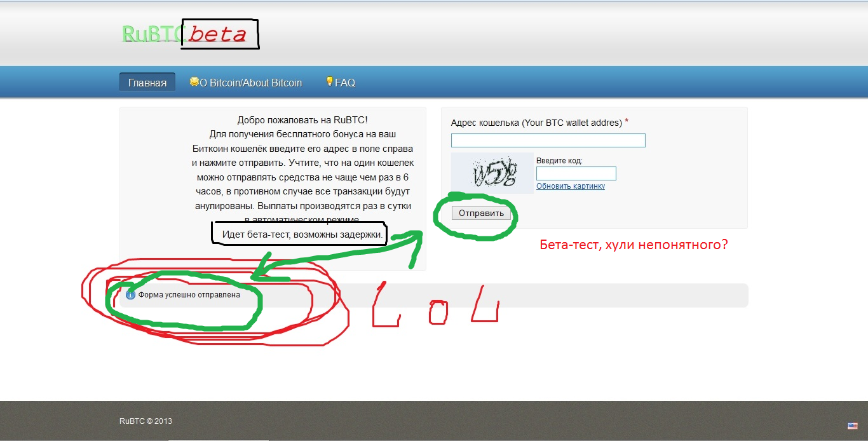Screen dimensions: 868x441
Task: Click the Добро пожаловать на RuBTC! heading
Action: (302, 120)
